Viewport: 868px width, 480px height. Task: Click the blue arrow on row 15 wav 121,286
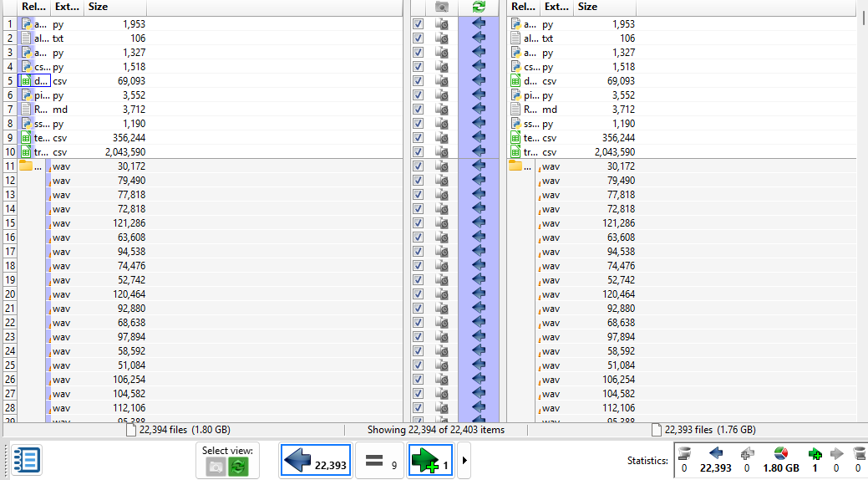click(479, 222)
